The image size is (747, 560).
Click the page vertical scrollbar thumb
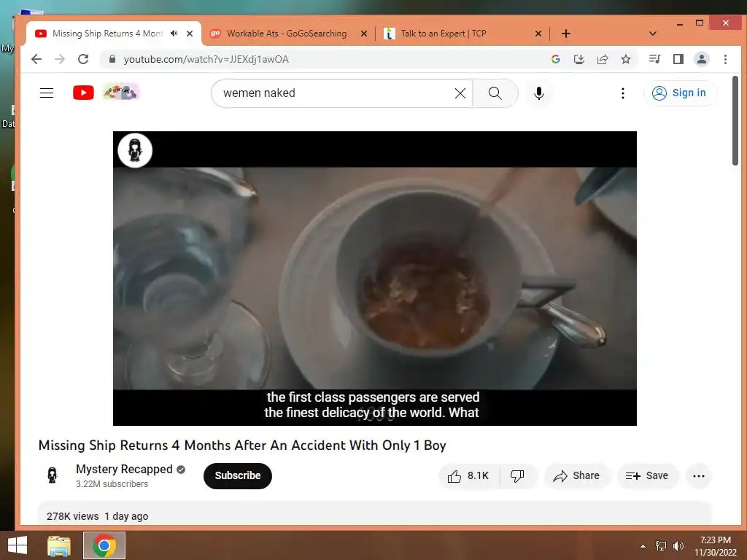tap(735, 121)
